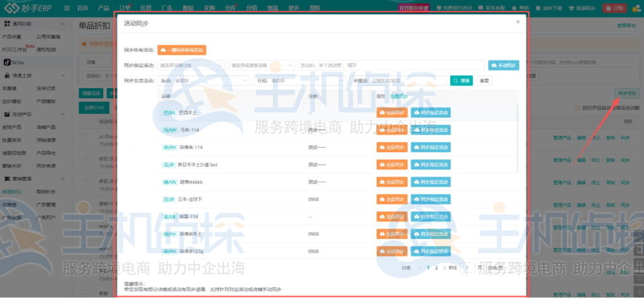The image size is (644, 298).
Task: Collapse the 在线产品 sidebar section
Action: click(62, 114)
